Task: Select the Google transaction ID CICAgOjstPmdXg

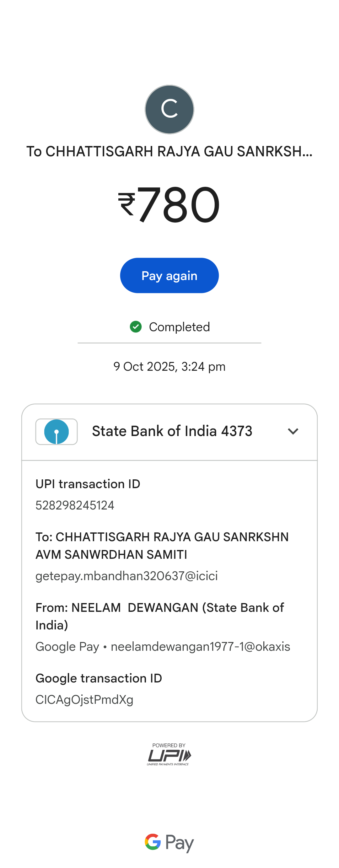Action: point(84,700)
